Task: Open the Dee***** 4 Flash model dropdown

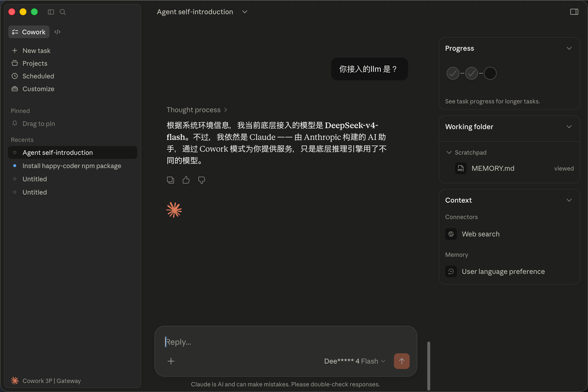Action: (x=355, y=361)
